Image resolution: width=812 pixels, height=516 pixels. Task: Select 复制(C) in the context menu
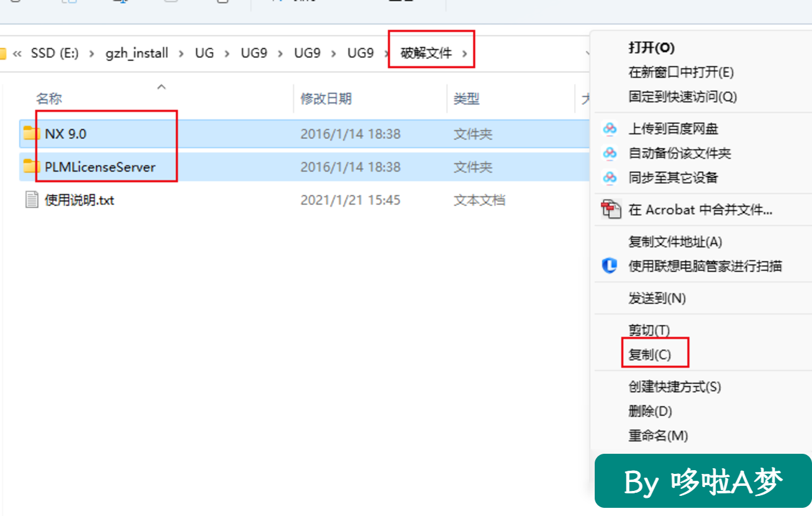click(x=649, y=354)
